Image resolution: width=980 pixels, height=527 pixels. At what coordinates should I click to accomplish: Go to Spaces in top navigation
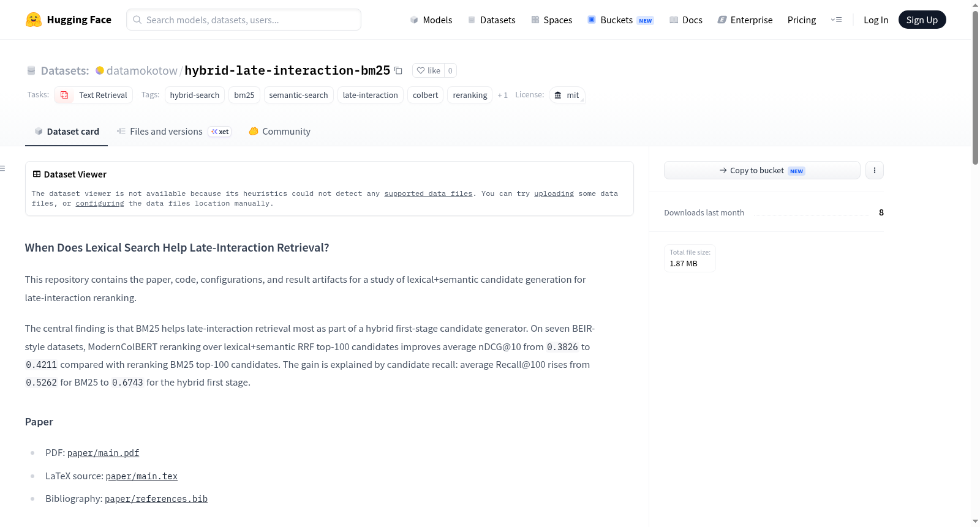tap(552, 20)
